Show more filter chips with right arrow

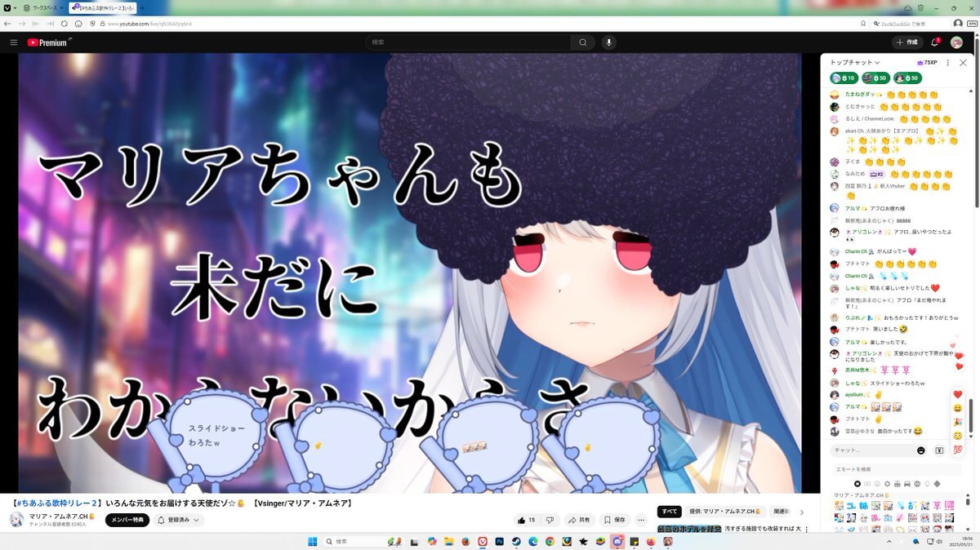click(801, 512)
